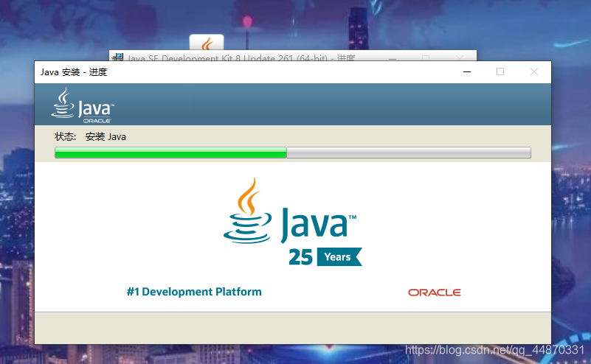591x364 pixels.
Task: Click the '25 Years' badge
Action: tap(325, 256)
